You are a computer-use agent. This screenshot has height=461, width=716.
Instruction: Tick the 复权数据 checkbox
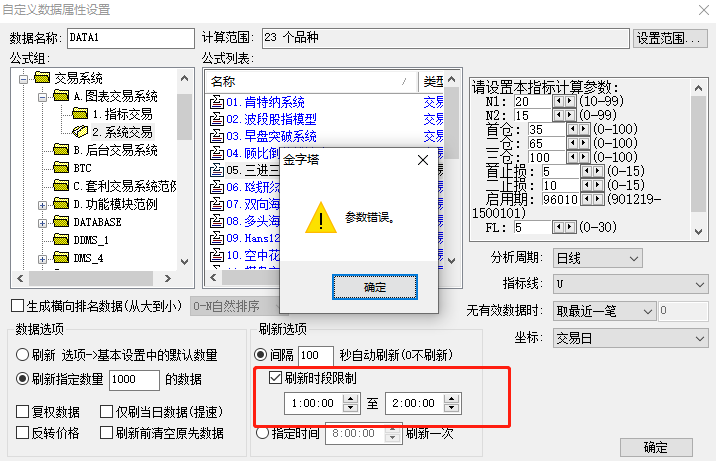coord(22,412)
